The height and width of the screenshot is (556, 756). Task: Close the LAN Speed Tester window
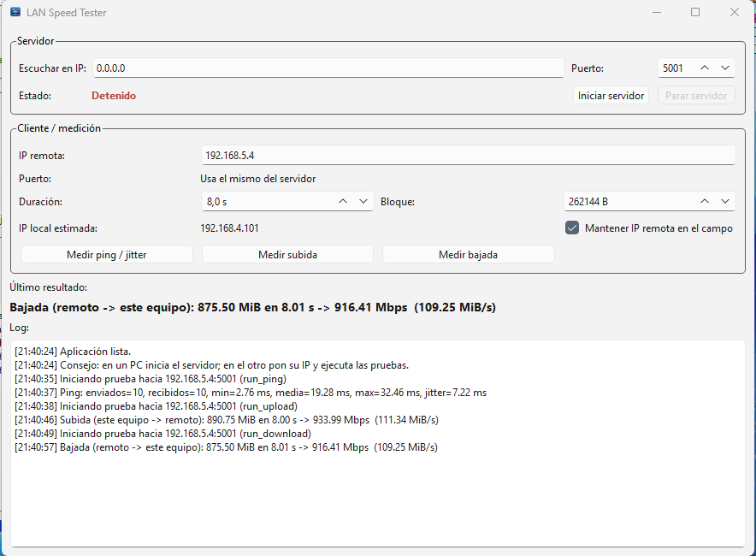pyautogui.click(x=734, y=13)
